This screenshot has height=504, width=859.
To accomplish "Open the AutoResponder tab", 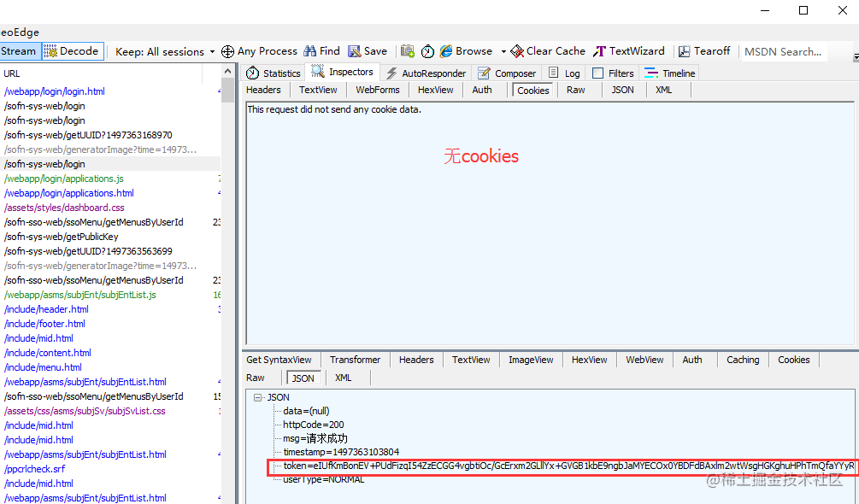I will tap(427, 73).
